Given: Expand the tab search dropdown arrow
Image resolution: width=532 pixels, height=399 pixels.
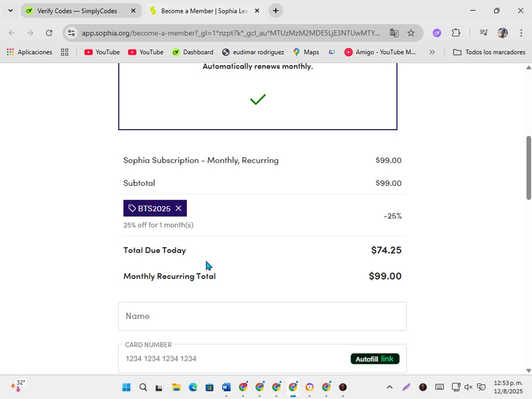Looking at the screenshot, I should point(11,11).
